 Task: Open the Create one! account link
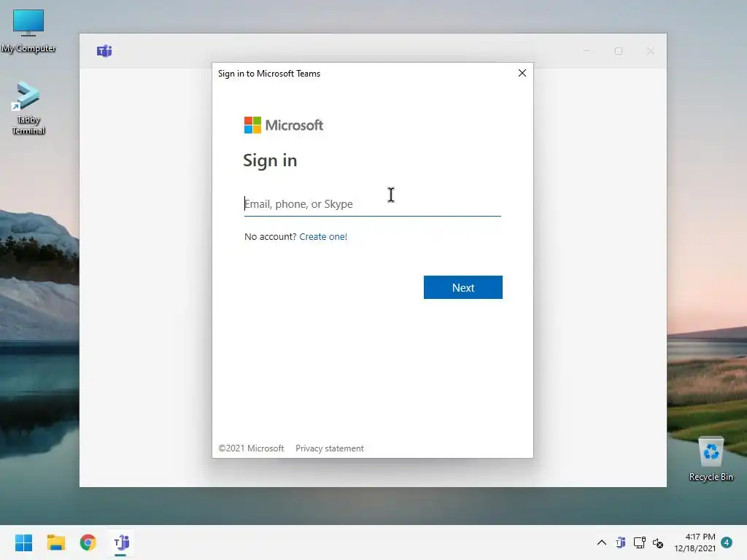[x=323, y=237]
